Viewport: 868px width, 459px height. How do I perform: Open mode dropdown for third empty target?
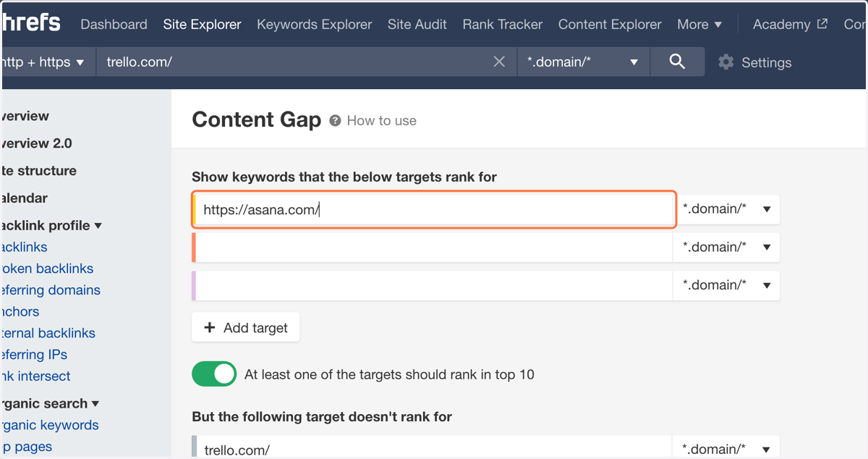[x=726, y=285]
